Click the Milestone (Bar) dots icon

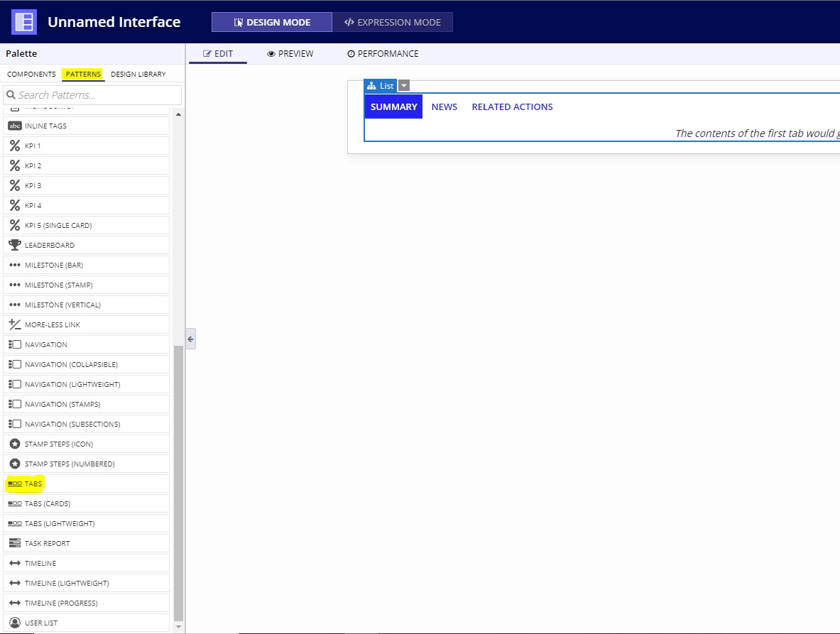click(15, 265)
